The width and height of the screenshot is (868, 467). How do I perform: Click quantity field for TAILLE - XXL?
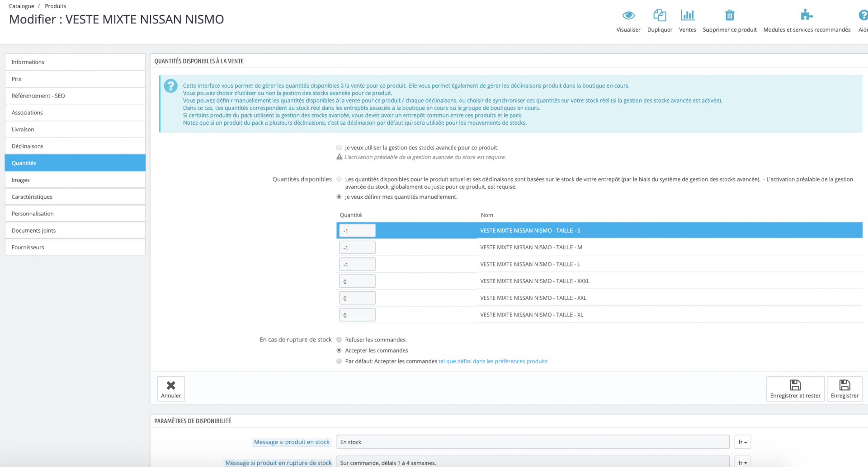pyautogui.click(x=357, y=298)
